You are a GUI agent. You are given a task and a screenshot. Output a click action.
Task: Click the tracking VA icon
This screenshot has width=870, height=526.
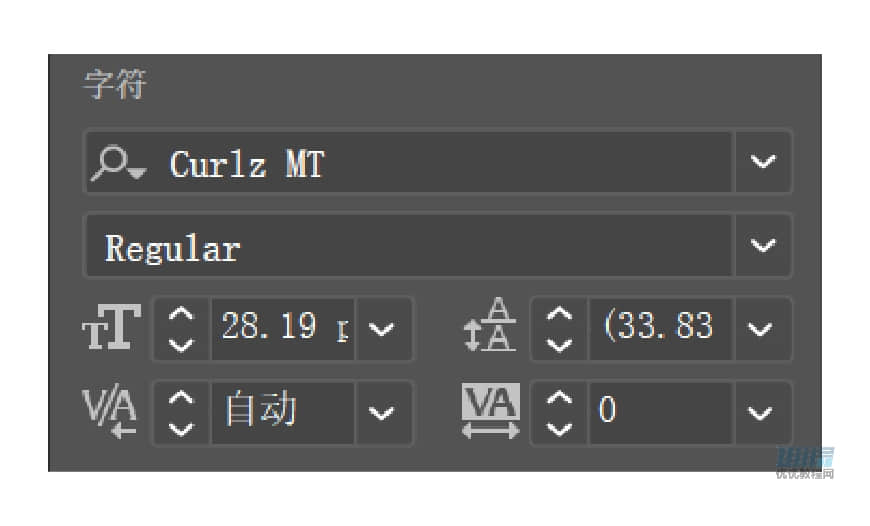[490, 411]
